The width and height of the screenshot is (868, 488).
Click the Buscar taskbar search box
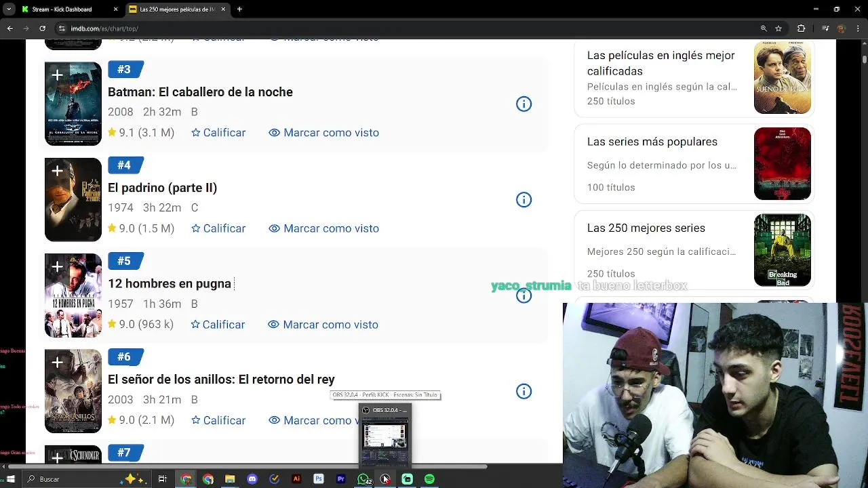click(x=86, y=479)
